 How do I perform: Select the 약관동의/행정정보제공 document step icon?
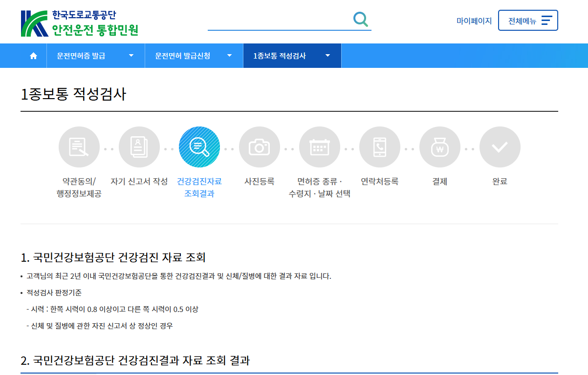(x=79, y=146)
